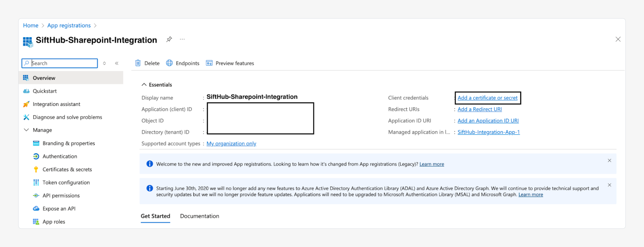Launch the Integration assistant rocket
This screenshot has width=644, height=247.
26,104
